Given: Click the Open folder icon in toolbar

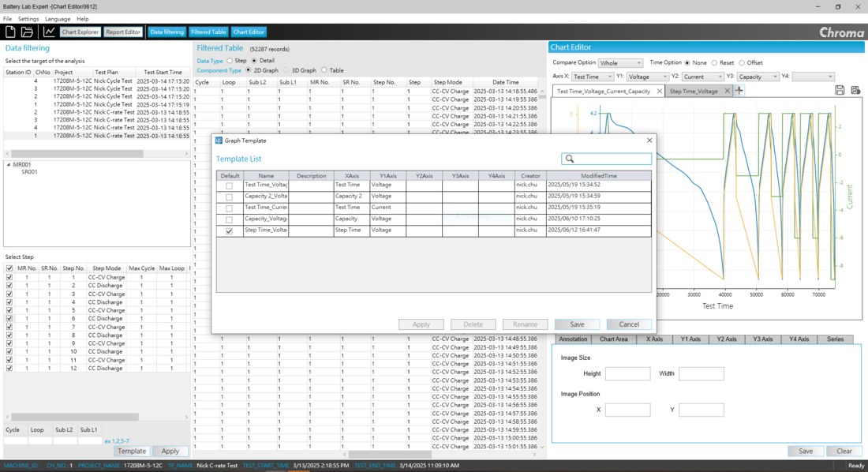Looking at the screenshot, I should pyautogui.click(x=27, y=32).
